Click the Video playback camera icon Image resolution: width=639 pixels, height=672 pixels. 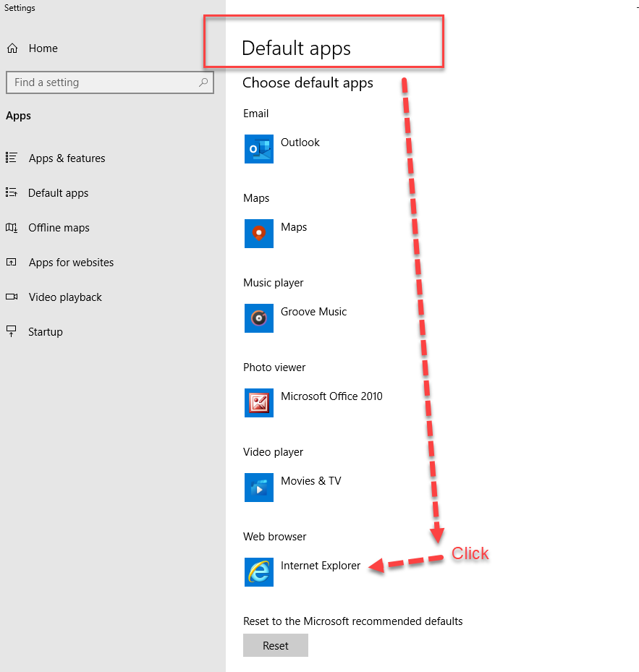point(12,297)
